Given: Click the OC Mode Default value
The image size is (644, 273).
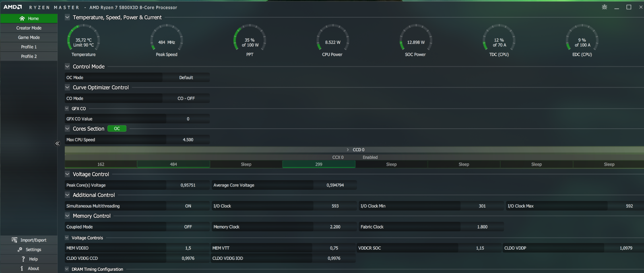Looking at the screenshot, I should point(186,78).
